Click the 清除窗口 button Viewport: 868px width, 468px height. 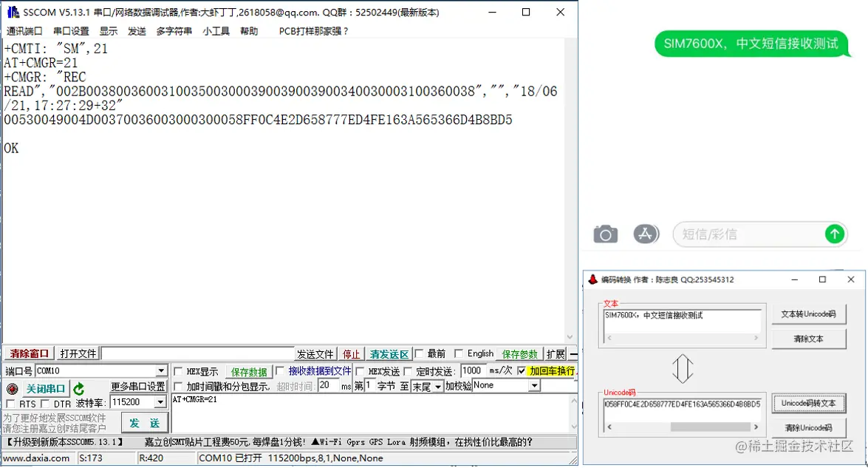tap(30, 353)
